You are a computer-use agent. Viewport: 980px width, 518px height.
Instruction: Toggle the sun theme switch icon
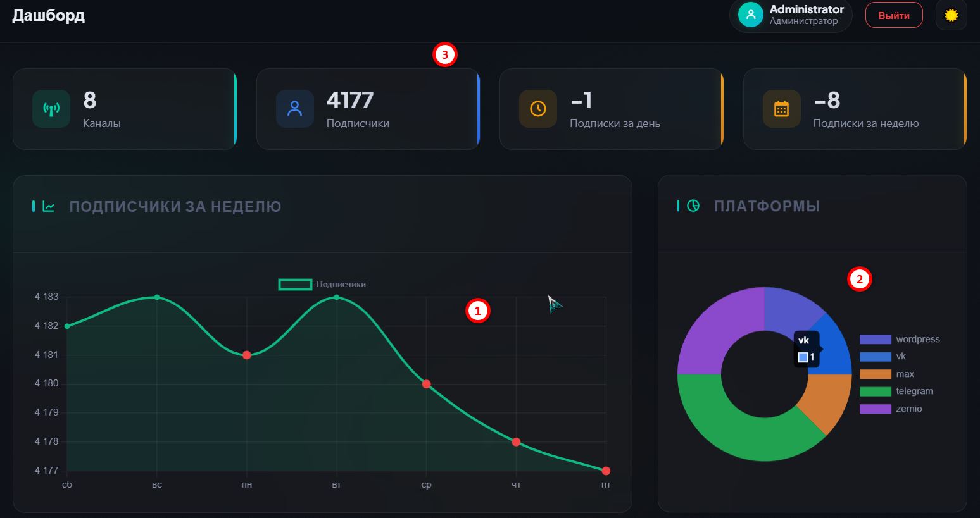pyautogui.click(x=951, y=15)
